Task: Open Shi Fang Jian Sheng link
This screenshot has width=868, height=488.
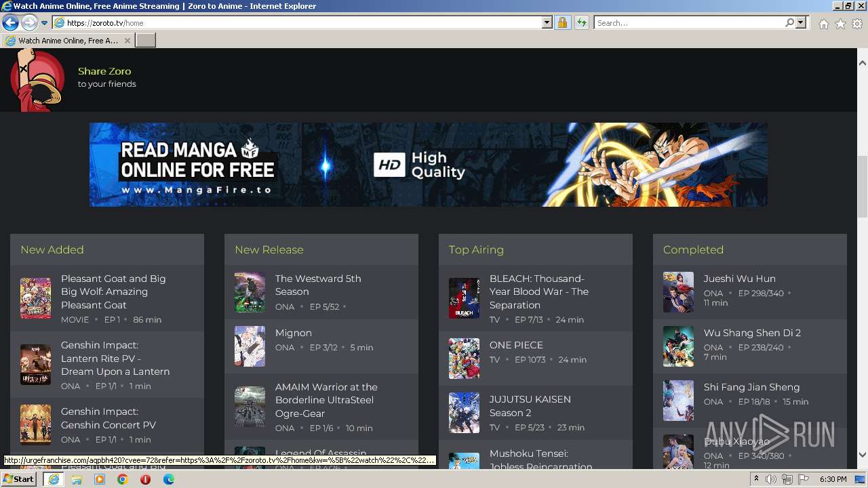Action: (751, 387)
